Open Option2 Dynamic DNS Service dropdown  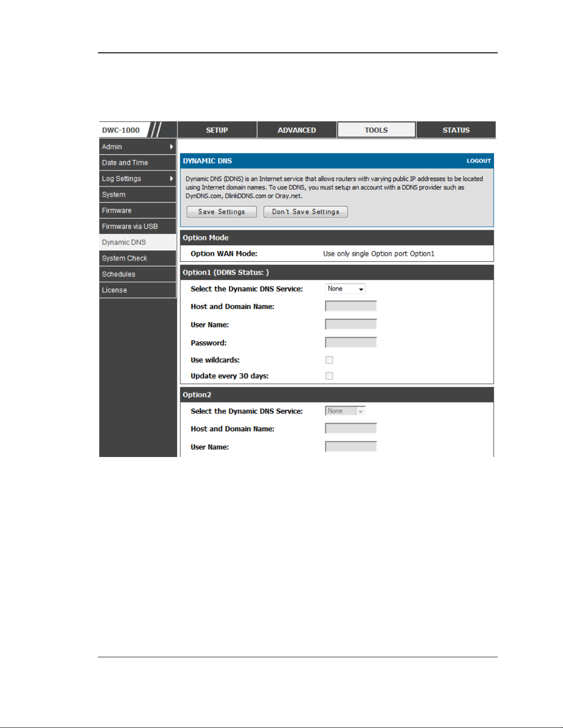(x=345, y=411)
